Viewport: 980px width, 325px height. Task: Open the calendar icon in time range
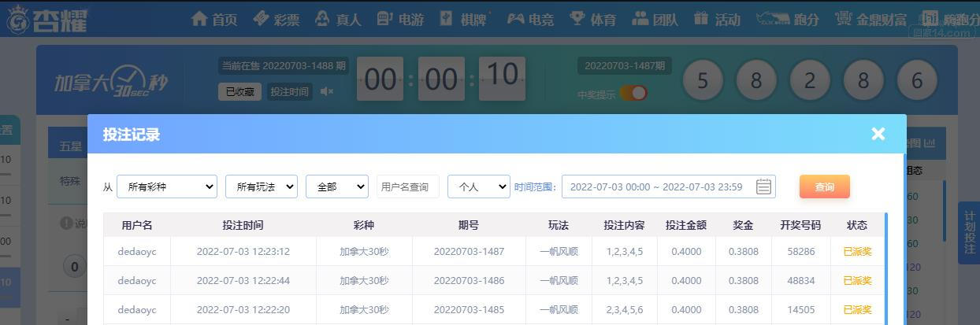point(763,187)
